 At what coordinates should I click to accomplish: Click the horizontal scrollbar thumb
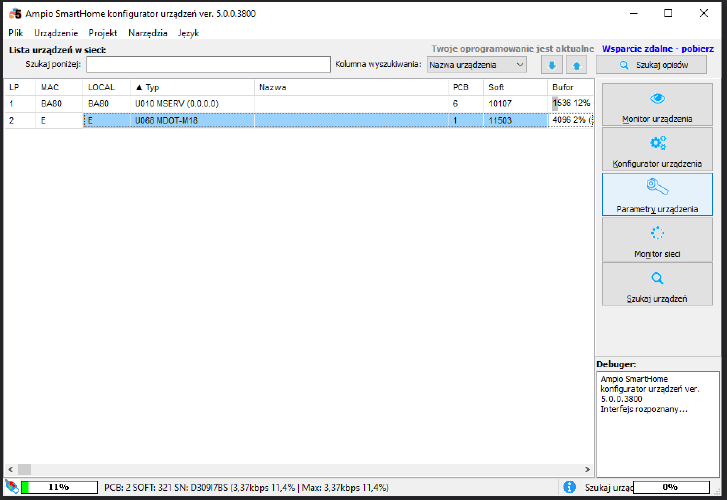point(24,469)
